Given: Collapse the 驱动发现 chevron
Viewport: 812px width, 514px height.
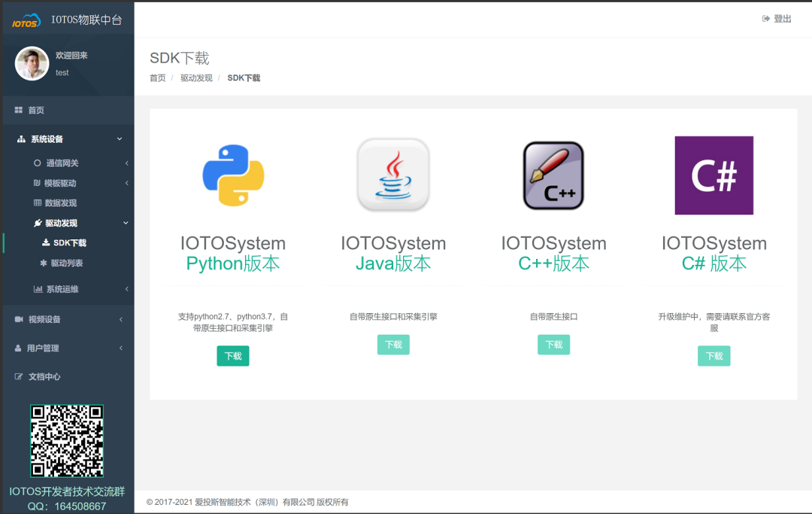Looking at the screenshot, I should (126, 223).
